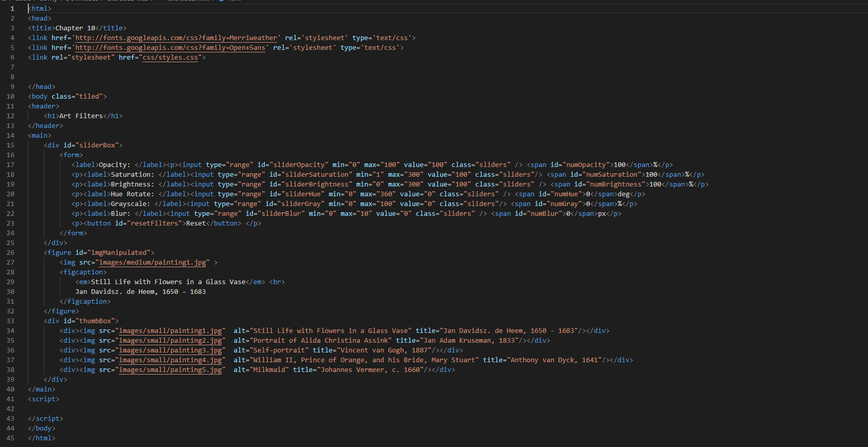Place cursor in the 'Chapter 10' title text

(x=75, y=28)
